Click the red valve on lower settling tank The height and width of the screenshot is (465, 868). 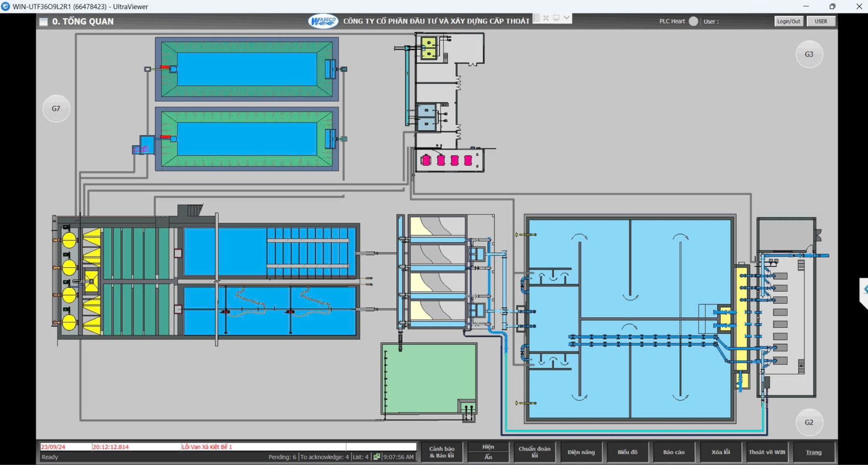[x=165, y=137]
